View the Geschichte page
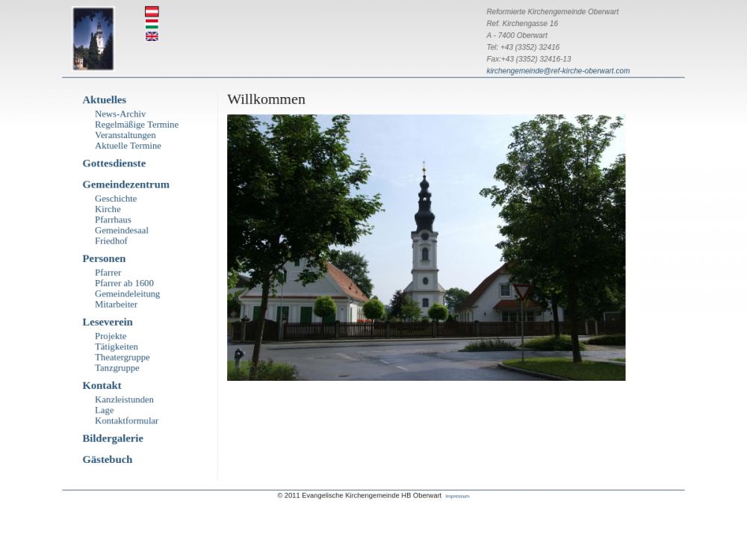This screenshot has width=747, height=560. point(116,199)
